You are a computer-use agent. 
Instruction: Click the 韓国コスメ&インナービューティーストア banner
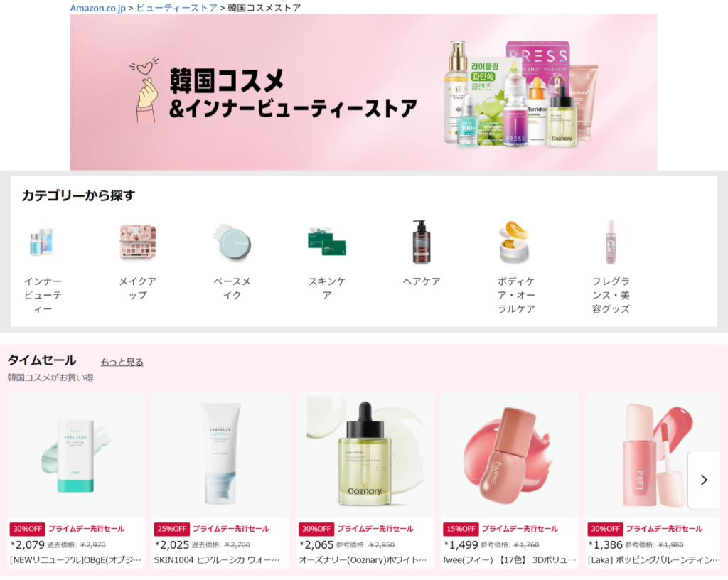[x=363, y=92]
